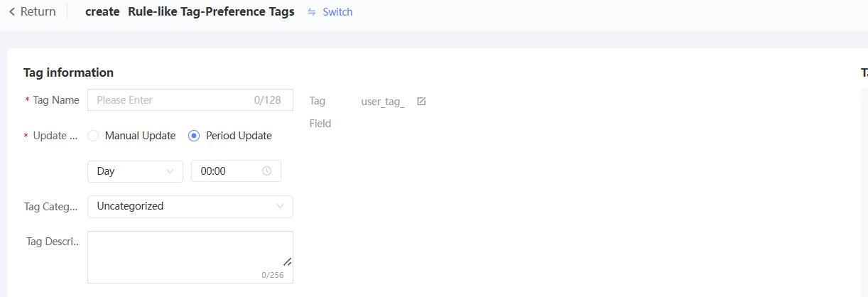The image size is (868, 297).
Task: Select the Manual Update radio button
Action: pyautogui.click(x=93, y=136)
